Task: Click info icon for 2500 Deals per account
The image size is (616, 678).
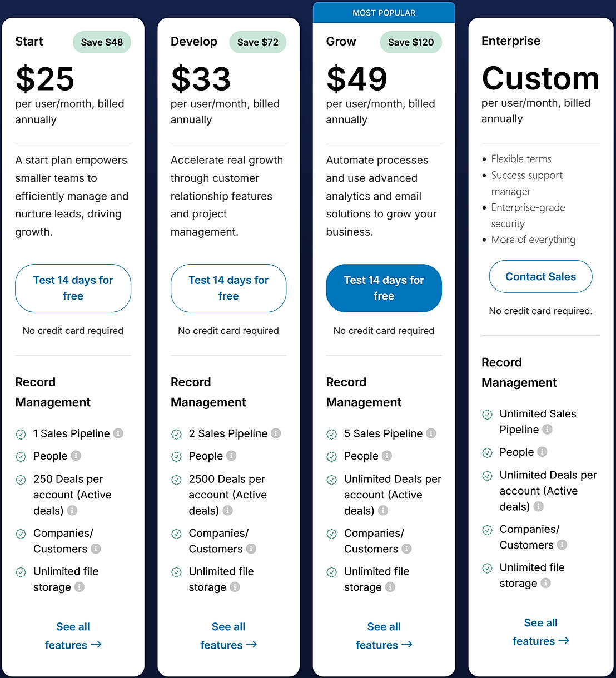Action: coord(228,510)
